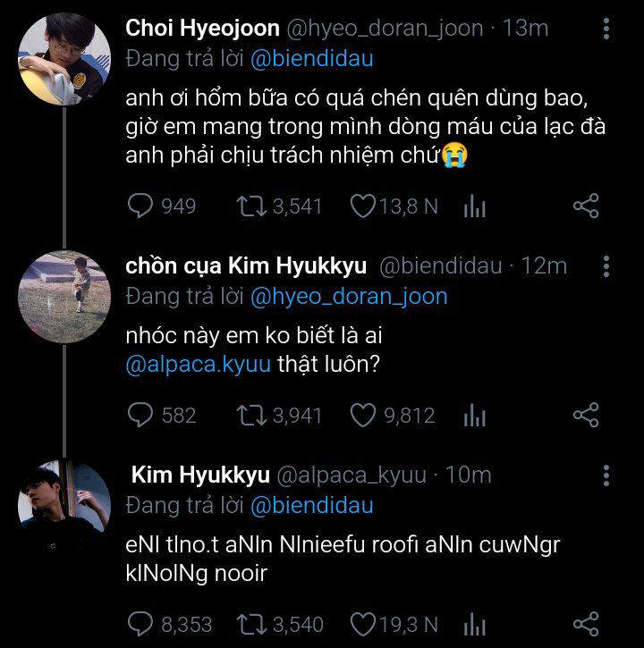The image size is (644, 648).
Task: Open @hyeo_doran_joon link in reply header
Action: pyautogui.click(x=349, y=296)
